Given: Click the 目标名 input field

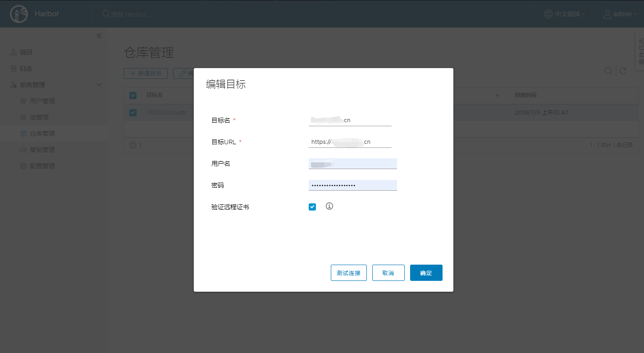Looking at the screenshot, I should 350,120.
